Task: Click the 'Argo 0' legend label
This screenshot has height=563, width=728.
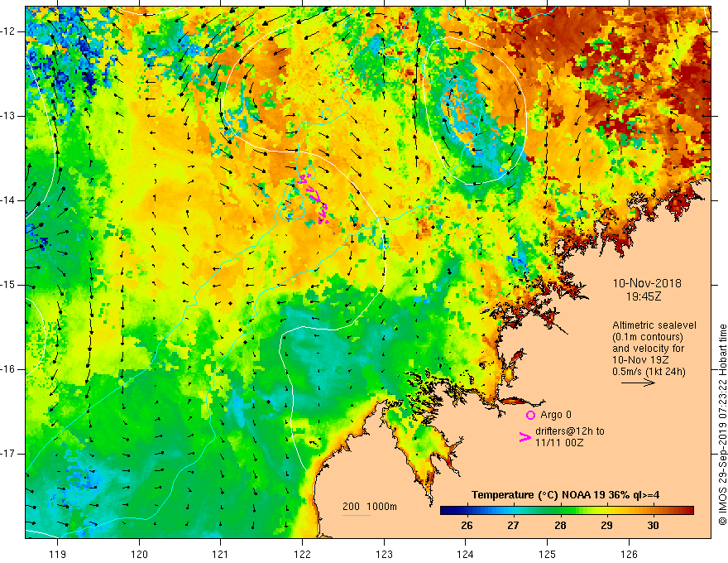Action: tap(556, 415)
